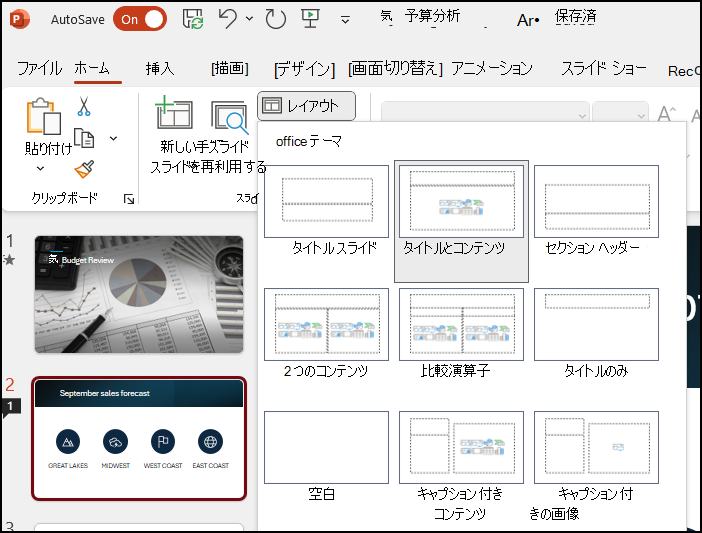Viewport: 702px width, 533px height.
Task: Click the GREAT LAKES icon in slide 2
Action: point(68,442)
